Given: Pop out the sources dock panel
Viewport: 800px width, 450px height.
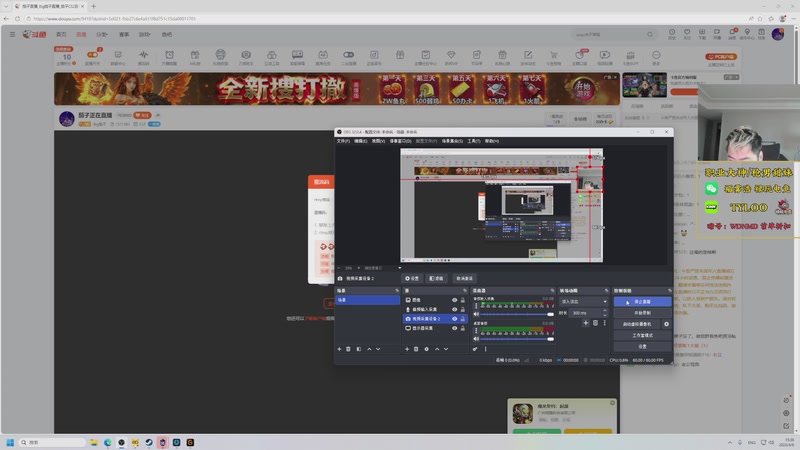Looking at the screenshot, I should click(465, 290).
